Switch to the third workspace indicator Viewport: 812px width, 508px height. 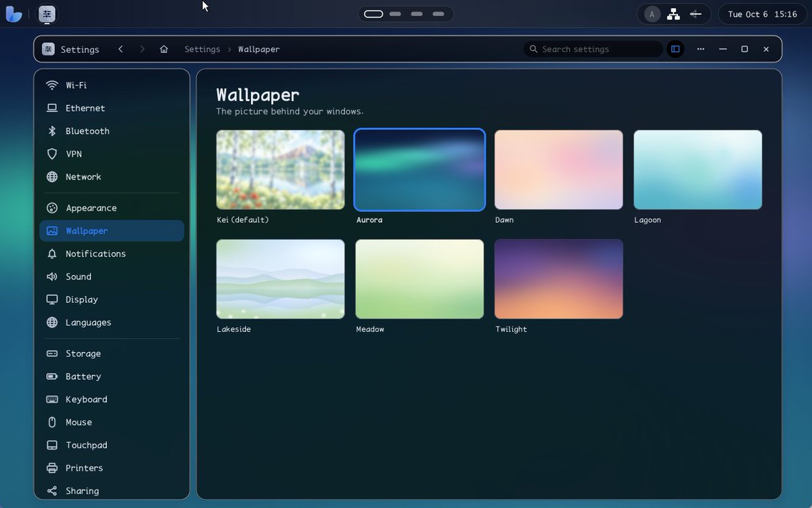point(417,14)
